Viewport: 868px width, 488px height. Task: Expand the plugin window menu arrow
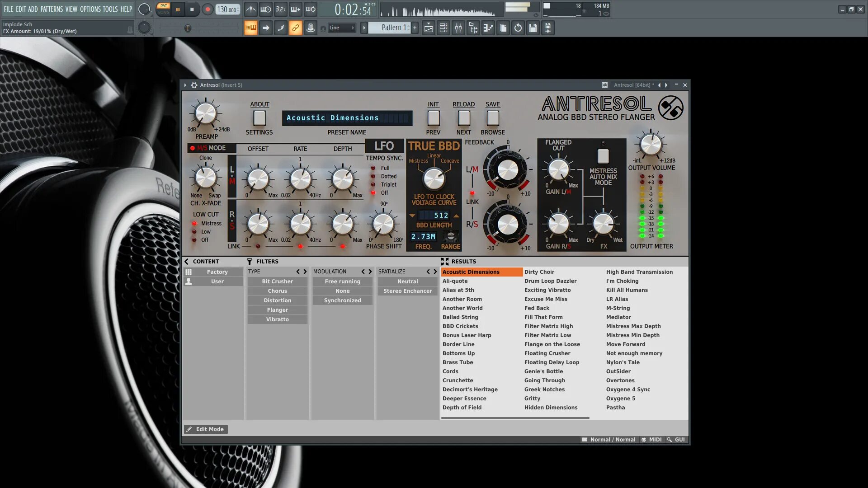tap(185, 85)
